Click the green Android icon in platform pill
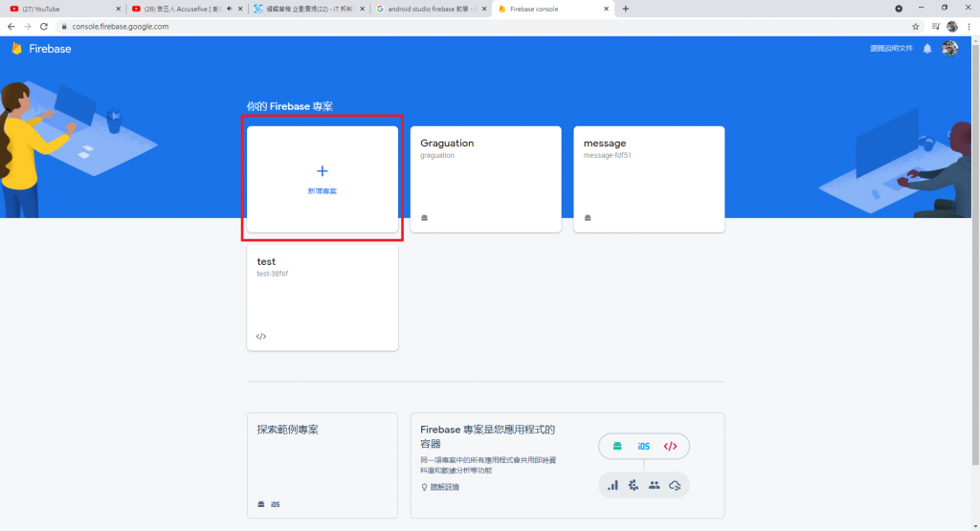The height and width of the screenshot is (531, 980). pyautogui.click(x=617, y=446)
